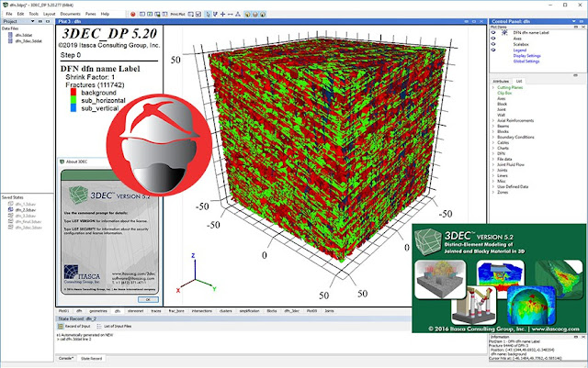Image resolution: width=588 pixels, height=368 pixels.
Task: Open the Control Panel dropdown arrow
Action: click(x=573, y=21)
